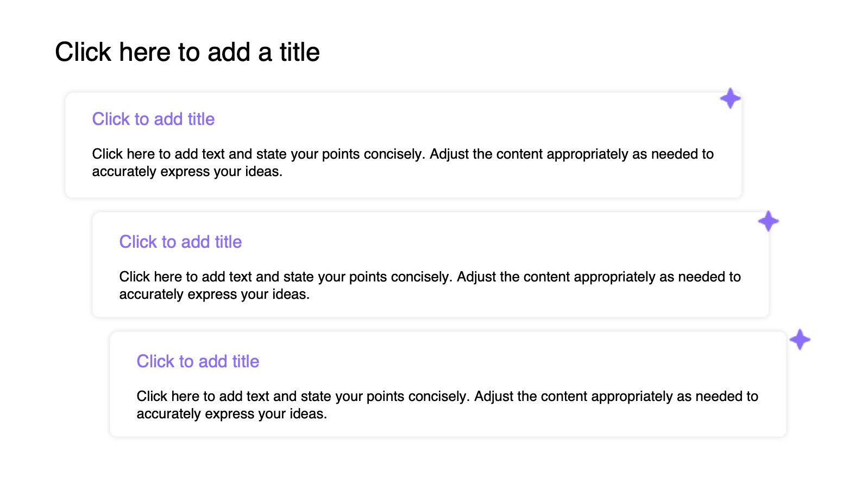Click 'accurately express your ideas.' in the bottom card
868x489 pixels.
tap(231, 414)
